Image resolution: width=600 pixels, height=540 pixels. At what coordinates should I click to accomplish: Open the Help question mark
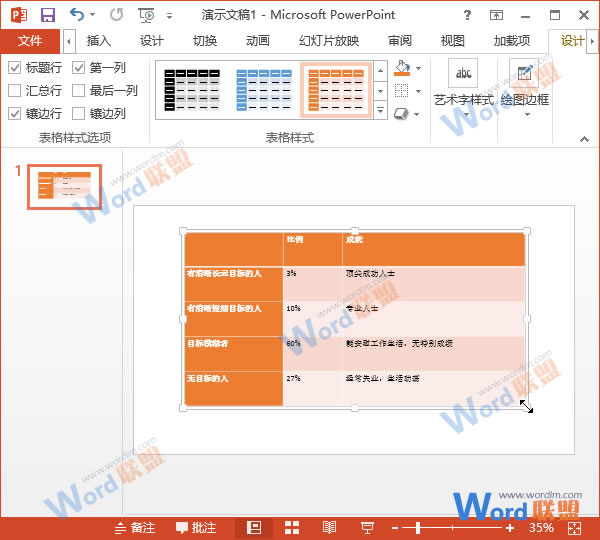click(x=467, y=15)
